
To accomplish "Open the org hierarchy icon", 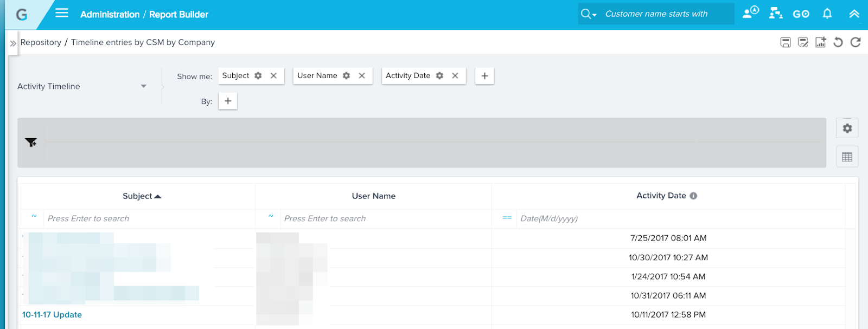I will tap(776, 14).
